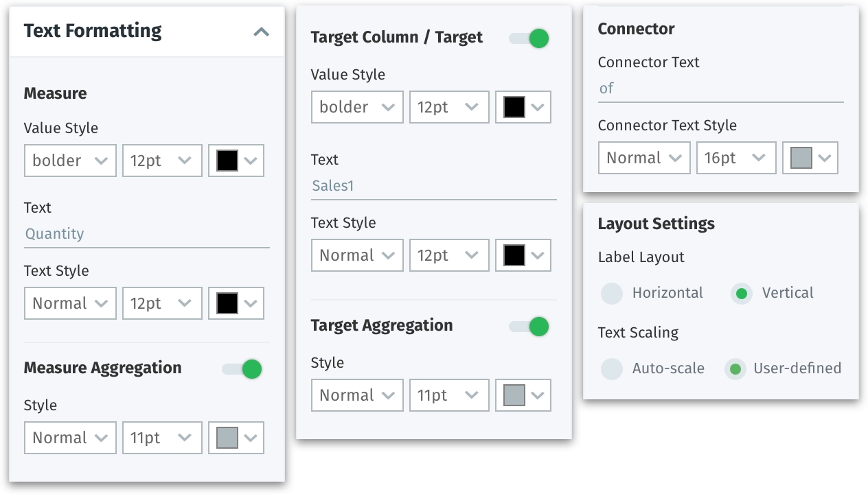Choose Auto-scale text scaling
The width and height of the screenshot is (868, 494).
(x=612, y=369)
